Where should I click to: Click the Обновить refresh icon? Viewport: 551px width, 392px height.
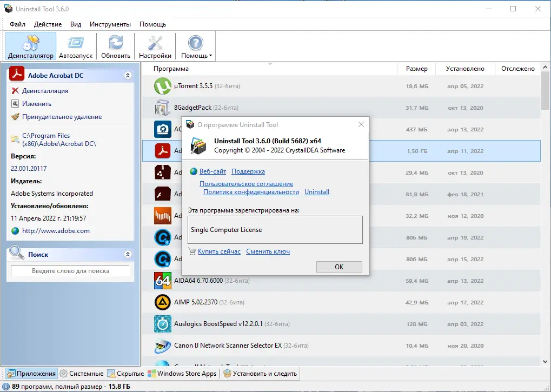point(116,43)
